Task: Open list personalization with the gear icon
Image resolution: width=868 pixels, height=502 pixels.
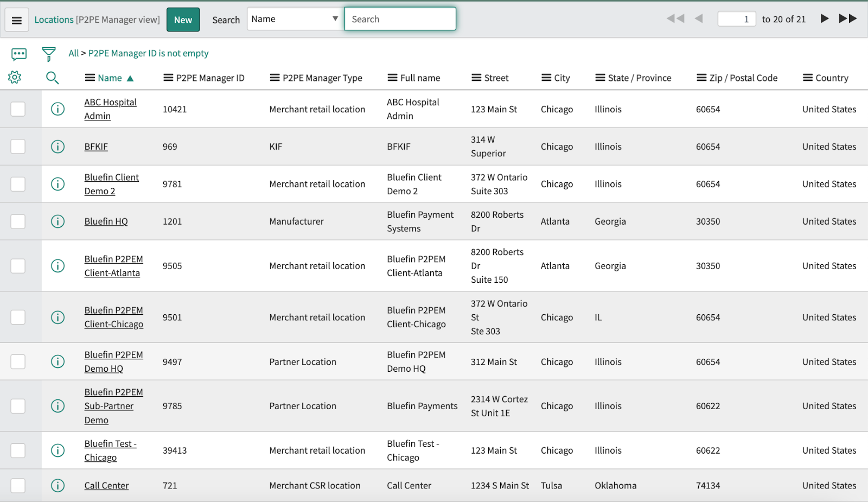Action: (14, 77)
